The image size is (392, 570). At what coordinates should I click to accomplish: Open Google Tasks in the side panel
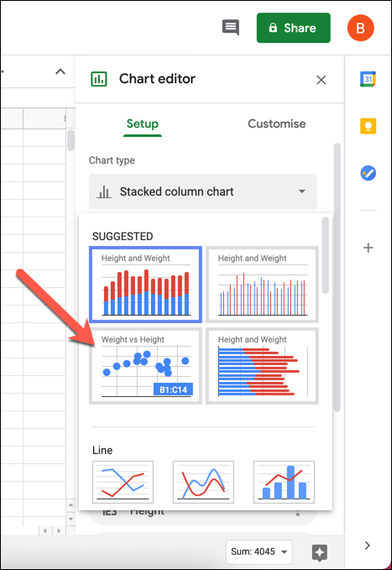(x=368, y=173)
